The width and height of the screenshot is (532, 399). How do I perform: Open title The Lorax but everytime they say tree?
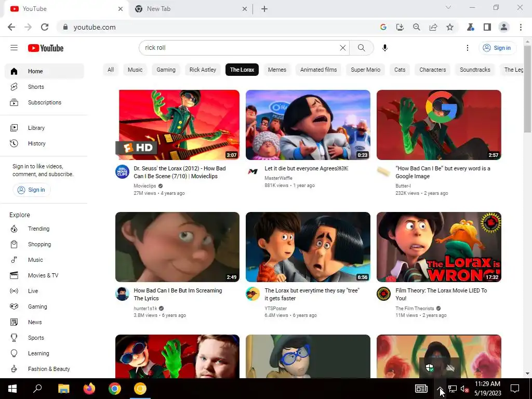(x=312, y=295)
